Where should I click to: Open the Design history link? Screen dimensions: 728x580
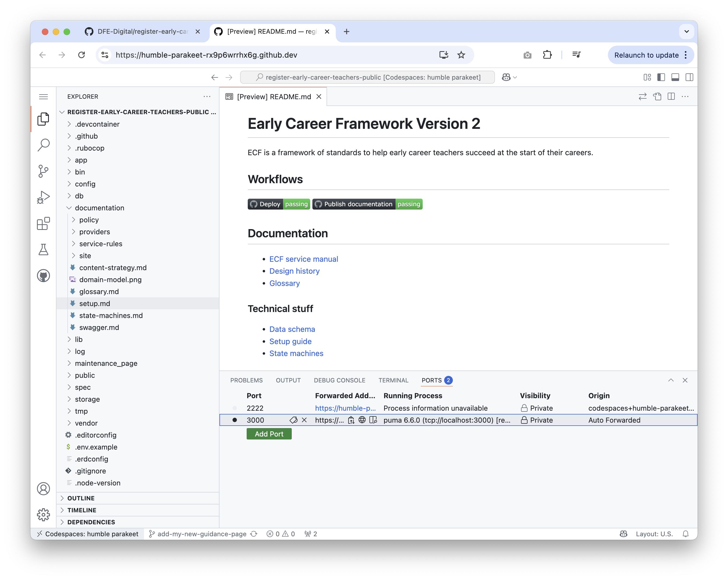coord(294,271)
